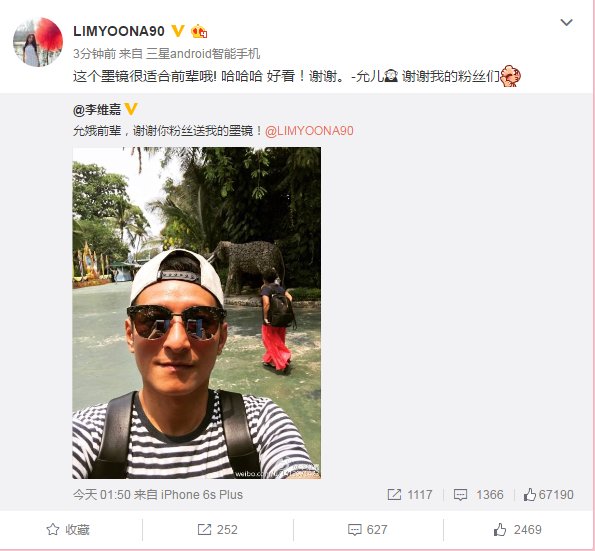Click the yellow verified V badge beside LIMYOONA90
Screen dimensions: 595x551
178,31
